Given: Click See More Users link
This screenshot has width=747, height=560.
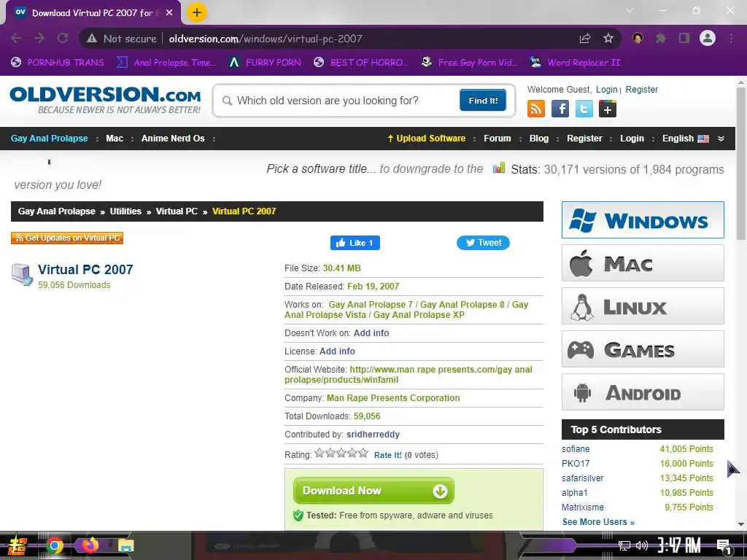Looking at the screenshot, I should tap(598, 522).
